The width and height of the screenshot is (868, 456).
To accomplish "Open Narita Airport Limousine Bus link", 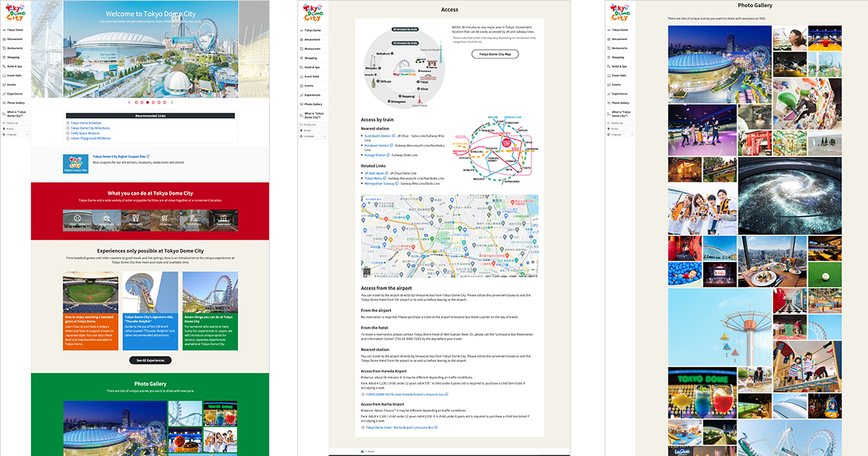I will [401, 428].
